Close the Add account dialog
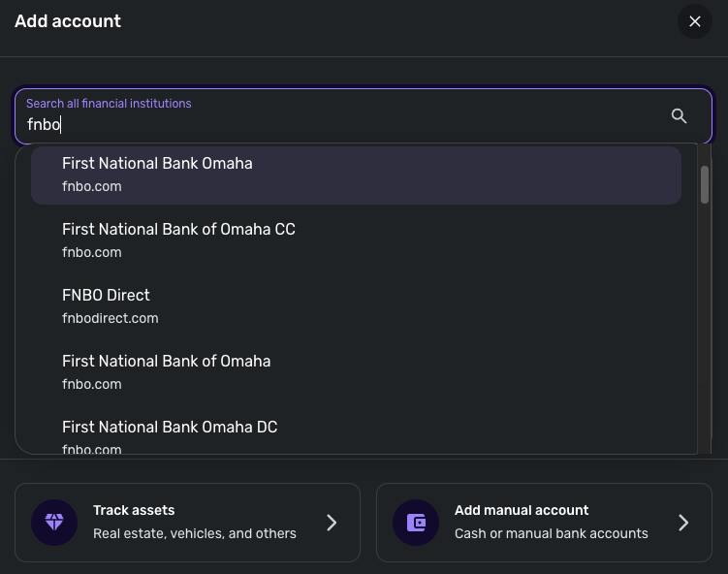This screenshot has height=574, width=728. (x=694, y=21)
